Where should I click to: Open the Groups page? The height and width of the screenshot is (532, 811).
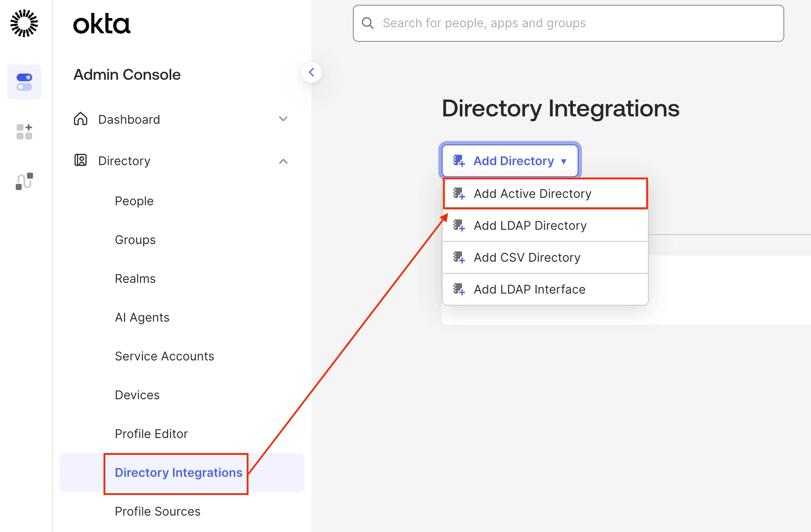135,240
